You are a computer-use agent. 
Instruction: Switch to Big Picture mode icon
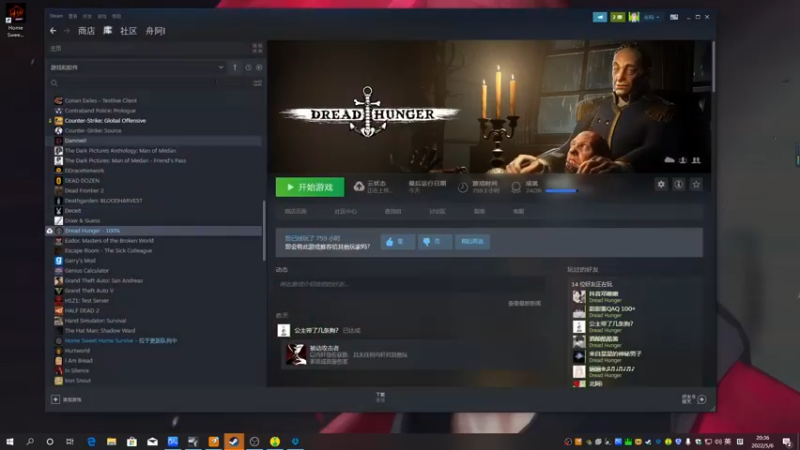click(x=674, y=17)
